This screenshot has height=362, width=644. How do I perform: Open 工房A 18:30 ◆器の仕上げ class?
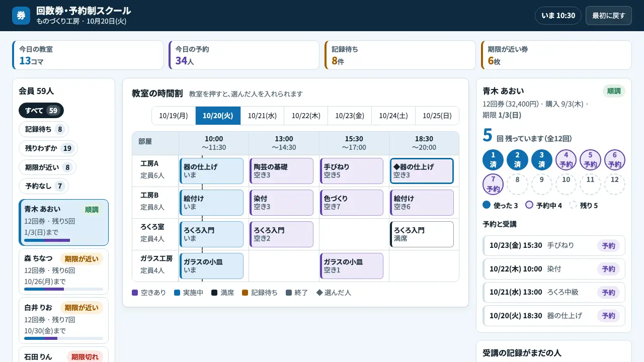click(422, 171)
